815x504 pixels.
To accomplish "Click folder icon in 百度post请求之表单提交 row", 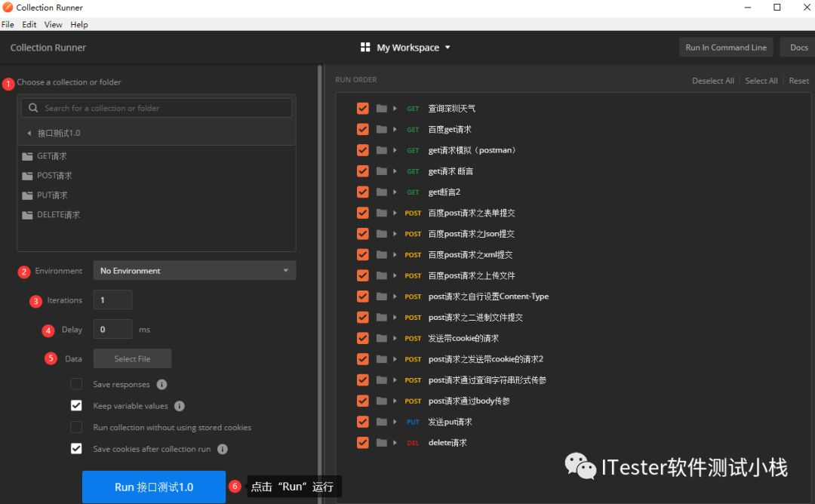I will pos(382,213).
